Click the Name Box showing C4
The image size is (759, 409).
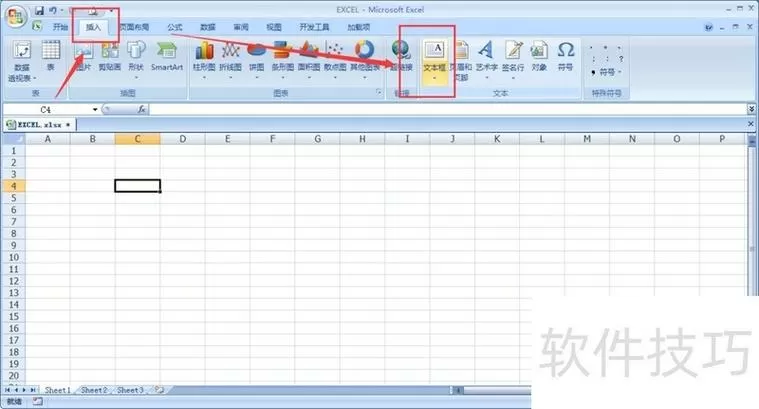coord(46,110)
